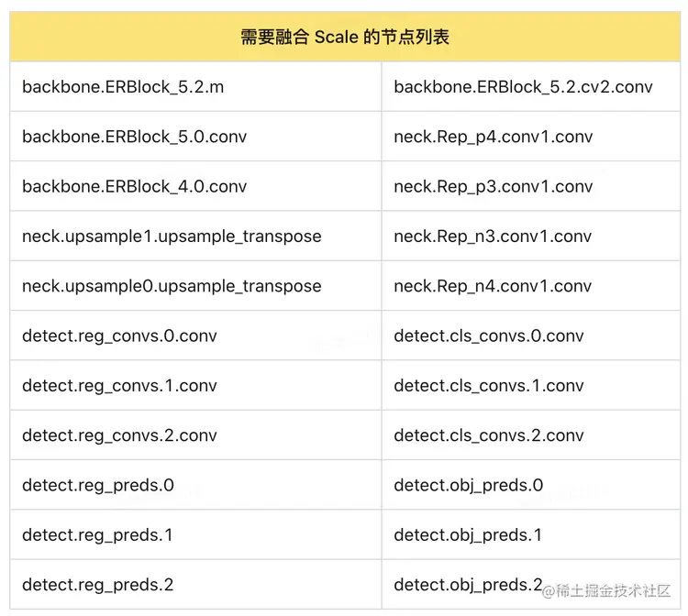This screenshot has height=616, width=688.
Task: Select 'detect.cls_convs.1.conv' cell
Action: pos(531,385)
